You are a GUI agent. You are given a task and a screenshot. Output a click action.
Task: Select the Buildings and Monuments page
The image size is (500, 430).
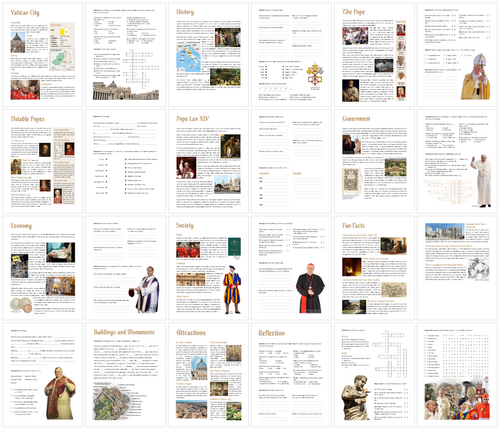pyautogui.click(x=125, y=375)
